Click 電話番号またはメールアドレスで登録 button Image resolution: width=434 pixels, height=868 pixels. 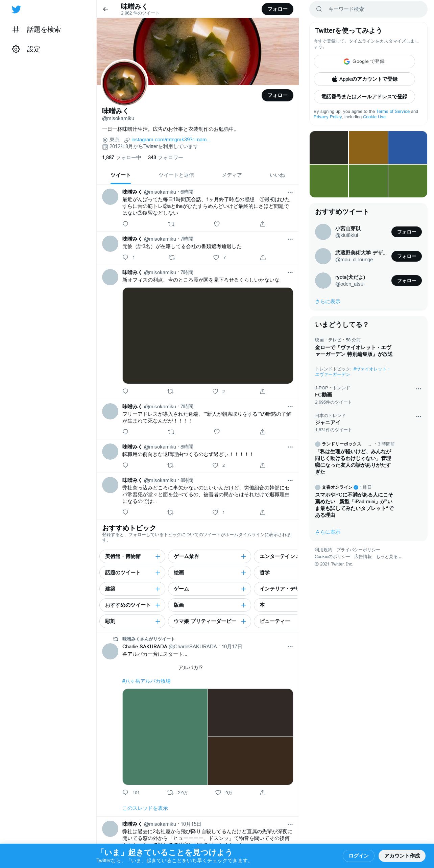click(364, 97)
